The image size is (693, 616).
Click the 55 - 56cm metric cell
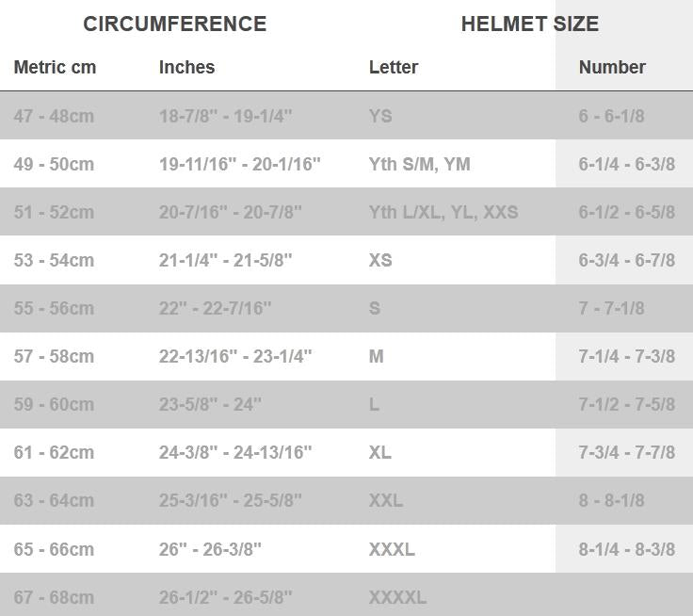click(x=54, y=308)
